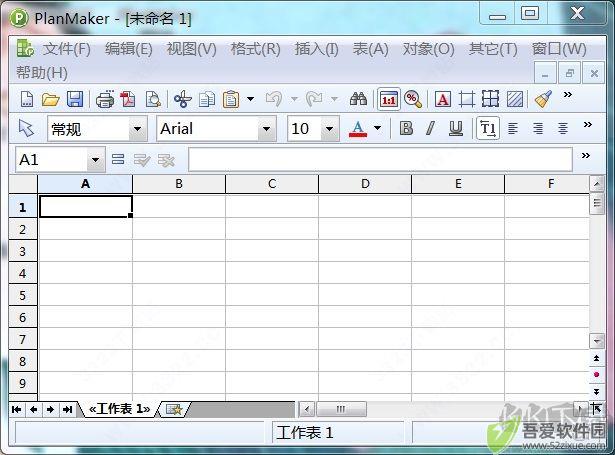Open the 其它(T) menu
This screenshot has height=455, width=615.
pos(493,49)
